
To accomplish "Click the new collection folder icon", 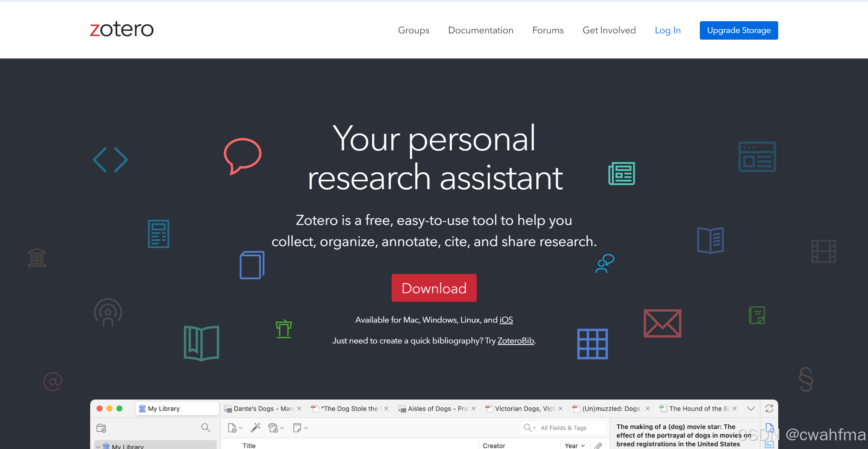I will [x=101, y=428].
